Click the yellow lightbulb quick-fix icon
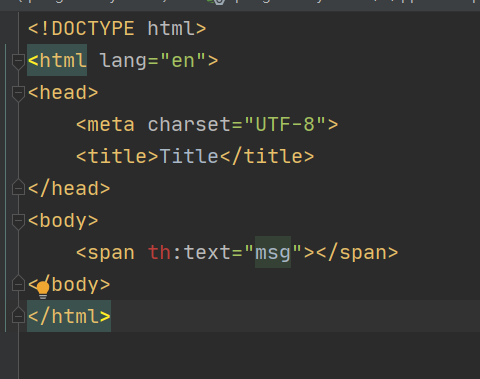Screen dimensions: 480x379 click(43, 289)
